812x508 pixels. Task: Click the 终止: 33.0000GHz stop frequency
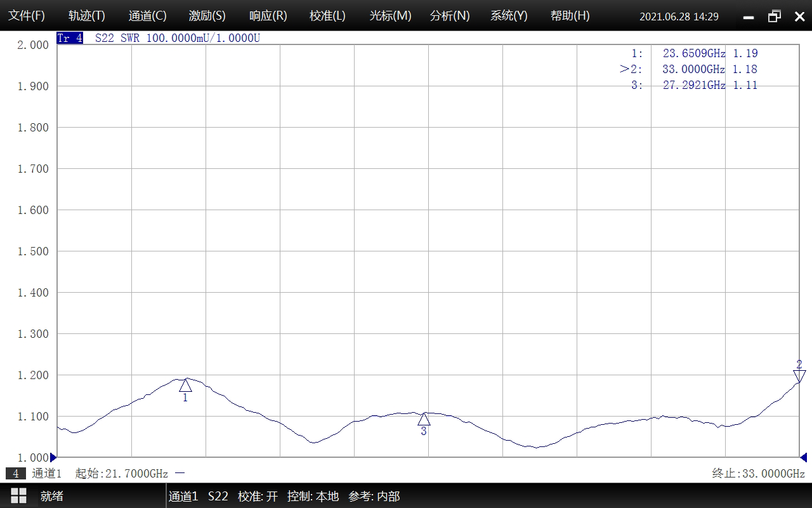tap(758, 474)
